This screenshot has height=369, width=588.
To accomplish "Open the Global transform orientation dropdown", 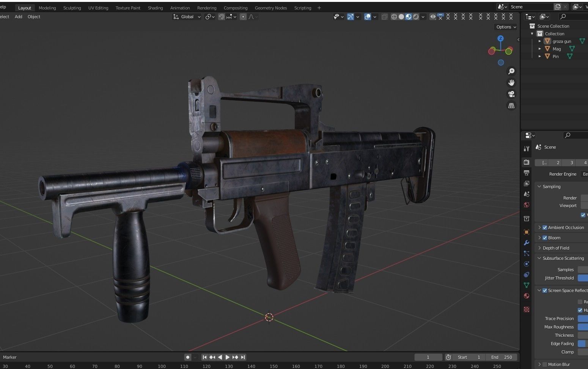I will [x=187, y=17].
